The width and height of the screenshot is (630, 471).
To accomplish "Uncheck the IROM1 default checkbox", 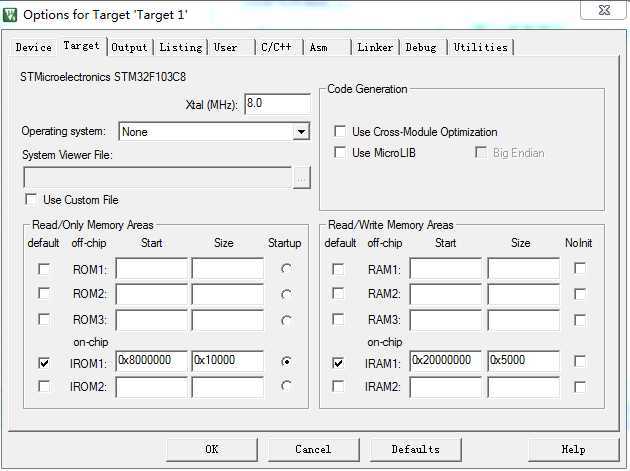I will 44,363.
